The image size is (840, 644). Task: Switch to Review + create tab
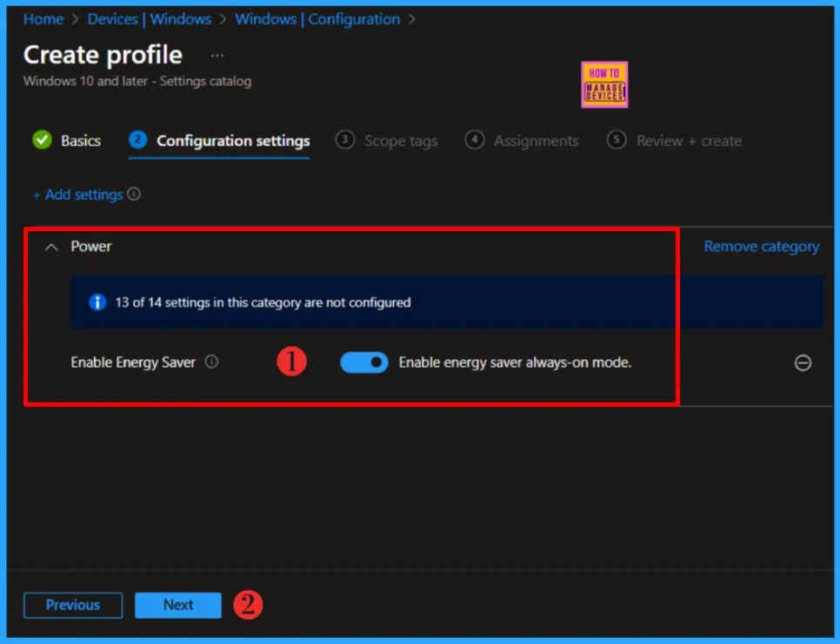pyautogui.click(x=688, y=141)
